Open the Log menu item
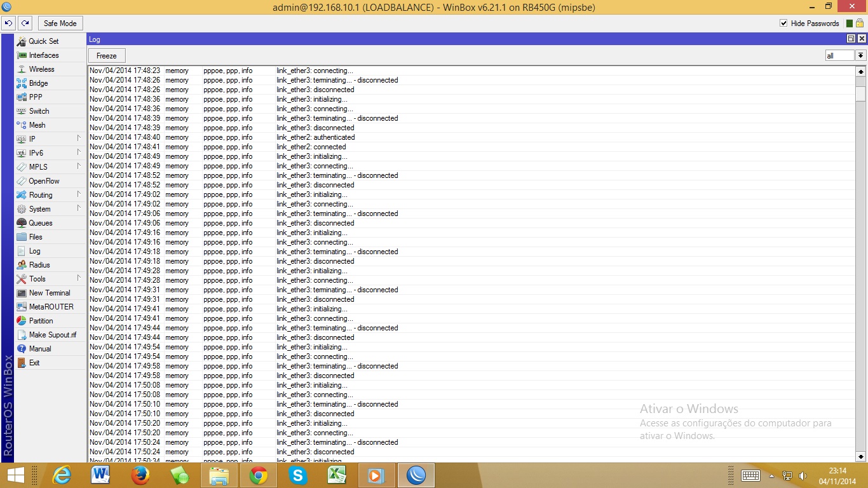Image resolution: width=868 pixels, height=488 pixels. click(50, 251)
